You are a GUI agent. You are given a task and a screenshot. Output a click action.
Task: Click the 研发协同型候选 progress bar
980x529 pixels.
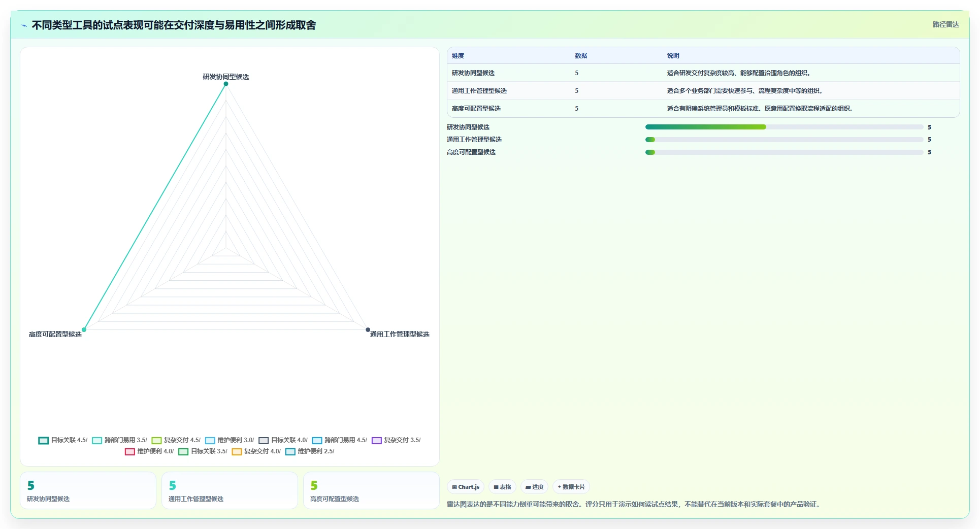[784, 127]
